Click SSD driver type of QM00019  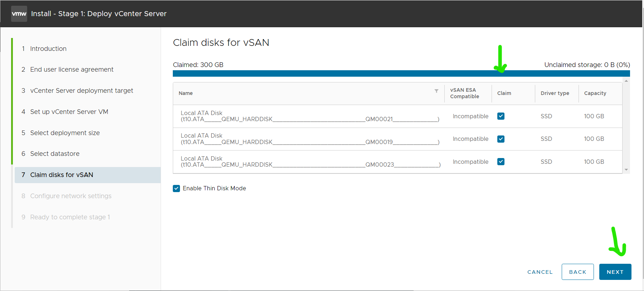pyautogui.click(x=546, y=139)
